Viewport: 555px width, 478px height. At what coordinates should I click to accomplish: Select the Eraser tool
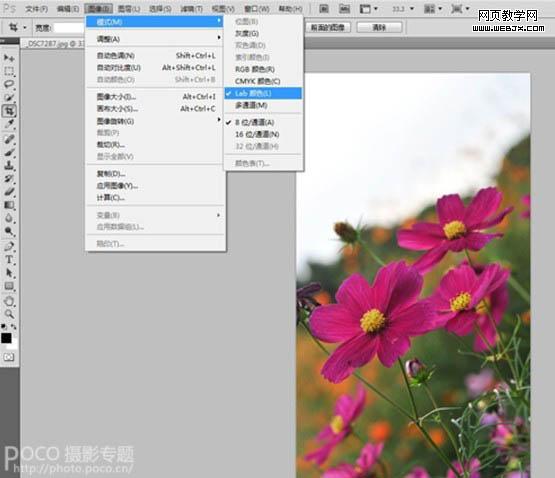[x=9, y=192]
